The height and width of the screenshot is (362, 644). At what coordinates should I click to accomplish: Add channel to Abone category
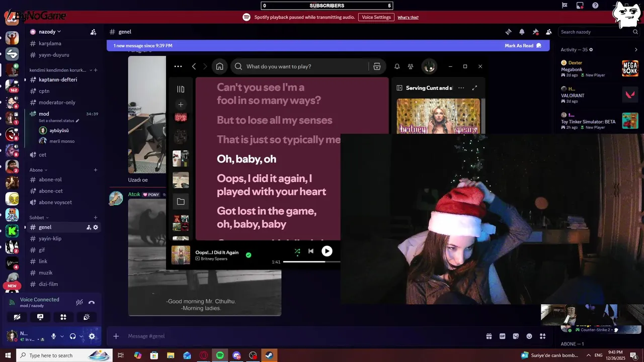[x=96, y=170]
